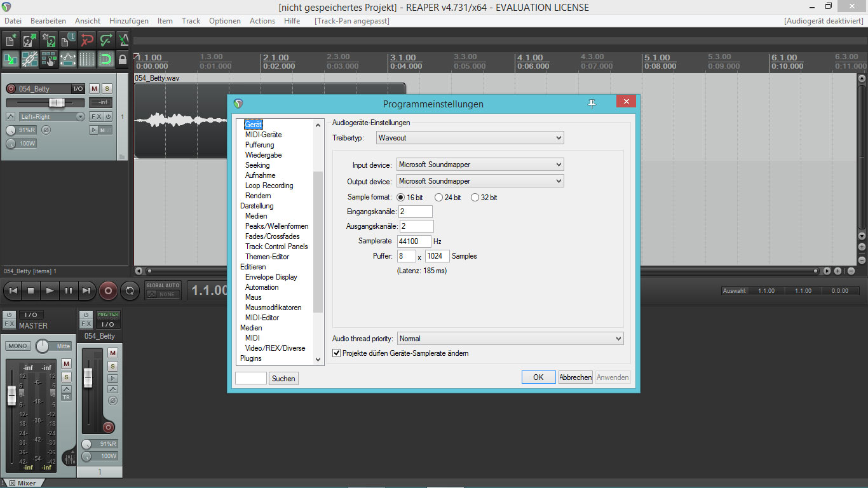Open the Optionen menu
Viewport: 868px width, 488px height.
[225, 21]
